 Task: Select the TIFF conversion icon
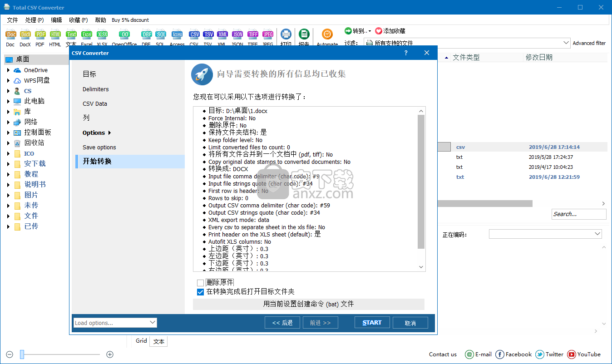[253, 34]
